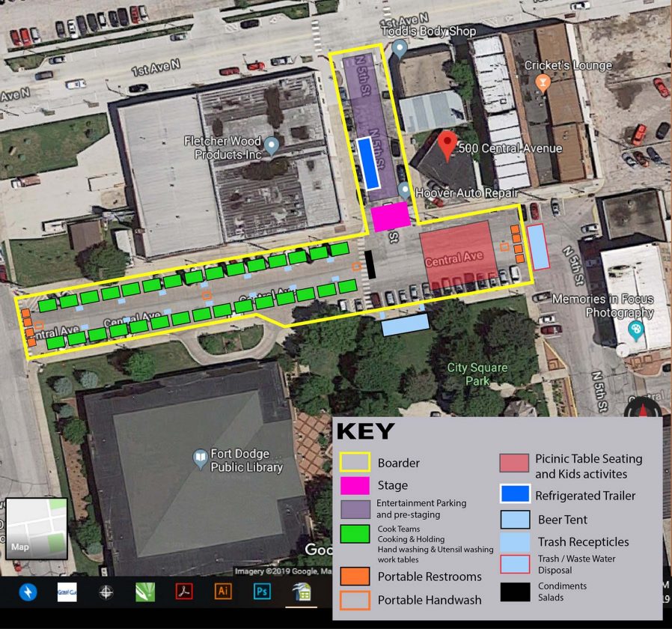Open Fletcher Wood Products Inc place label
The height and width of the screenshot is (629, 672).
[x=223, y=148]
